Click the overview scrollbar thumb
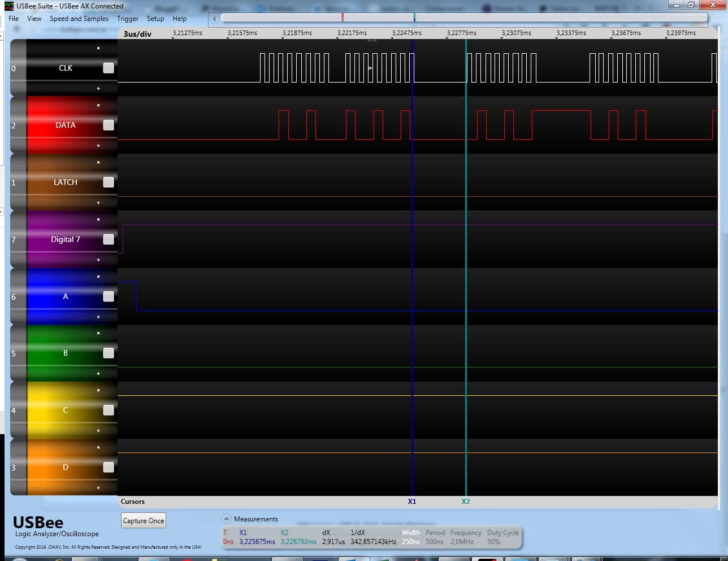 coord(463,18)
